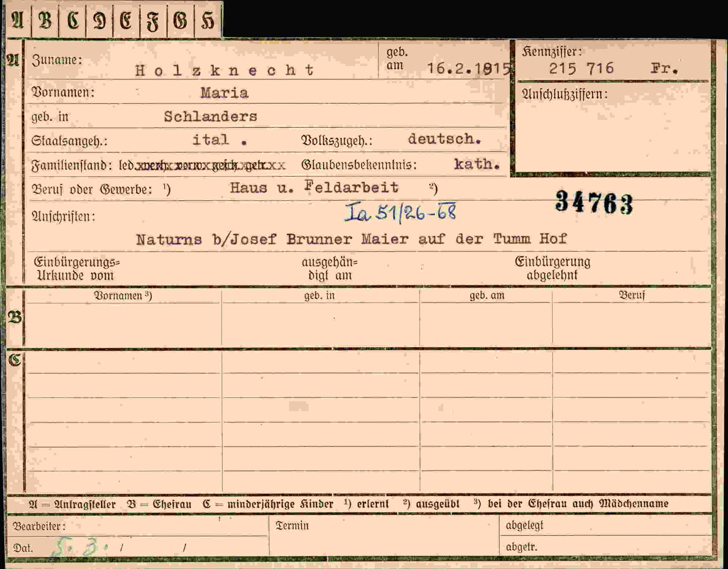This screenshot has height=569, width=728.
Task: Click the ausgehändigt am label
Action: 330,269
